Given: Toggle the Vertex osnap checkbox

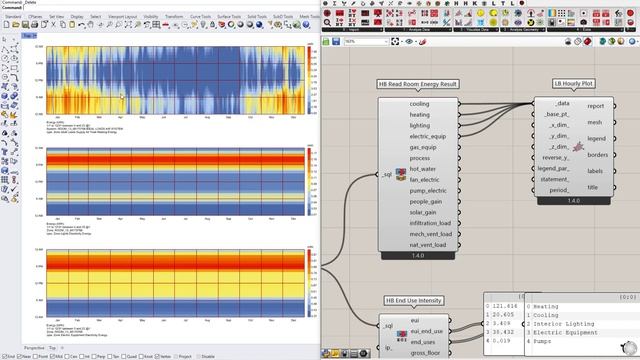Looking at the screenshot, I should (x=158, y=357).
